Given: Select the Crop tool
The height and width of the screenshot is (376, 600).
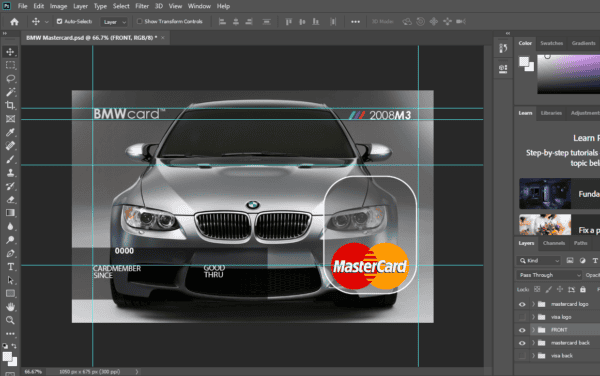Looking at the screenshot, I should (x=10, y=105).
